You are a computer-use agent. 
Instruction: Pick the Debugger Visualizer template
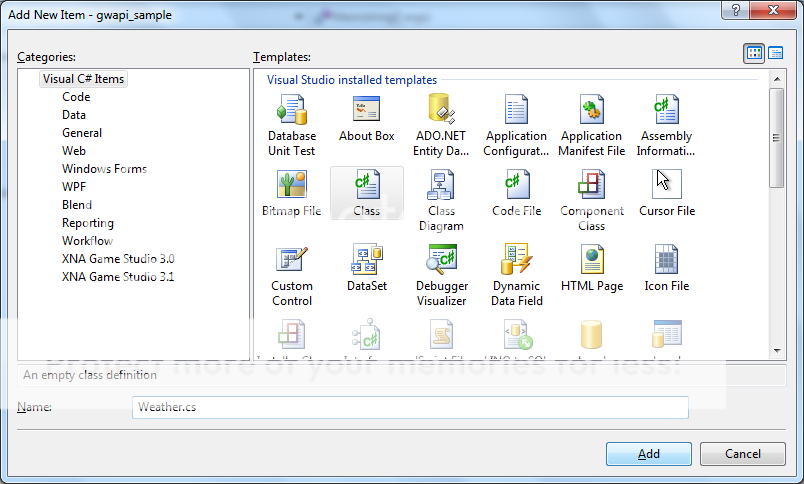pyautogui.click(x=441, y=275)
